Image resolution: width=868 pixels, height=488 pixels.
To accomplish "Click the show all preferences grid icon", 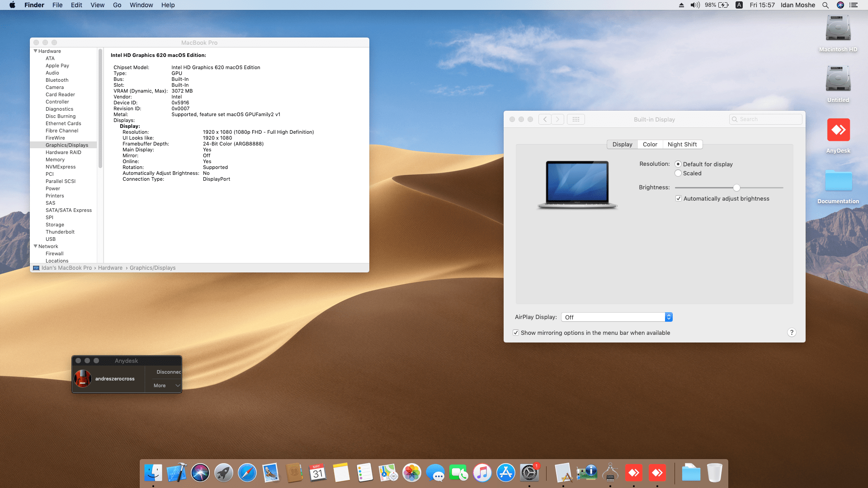I will click(x=576, y=119).
